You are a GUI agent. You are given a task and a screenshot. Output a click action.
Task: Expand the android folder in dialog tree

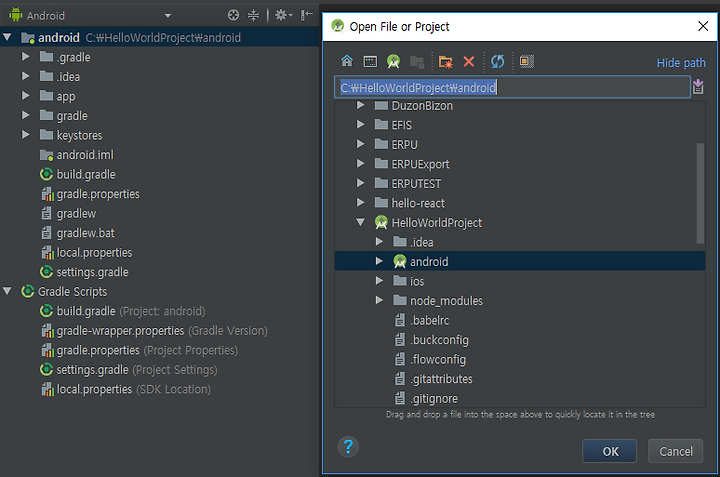[379, 261]
